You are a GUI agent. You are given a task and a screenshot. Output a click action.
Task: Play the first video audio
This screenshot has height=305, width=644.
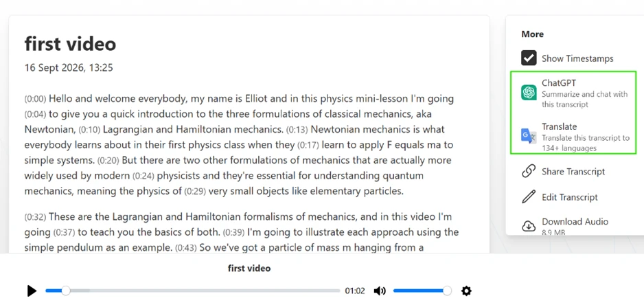[x=32, y=291]
